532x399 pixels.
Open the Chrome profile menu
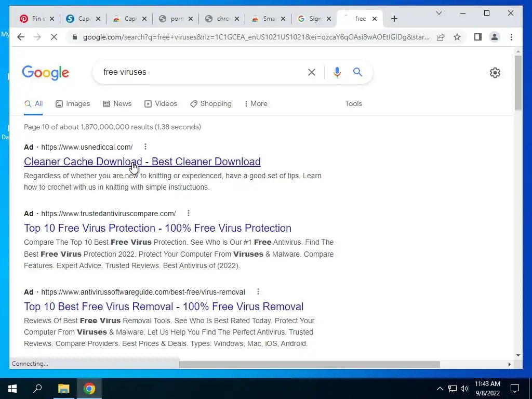click(495, 37)
